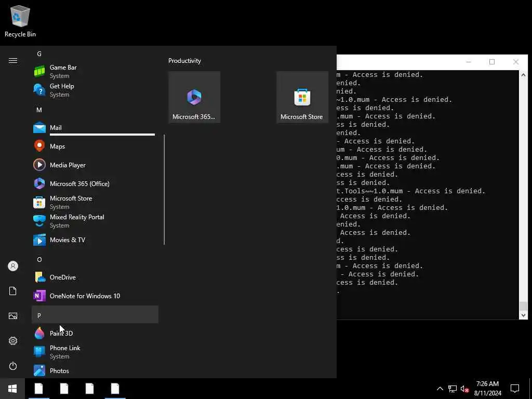Viewport: 532px width, 399px height.
Task: Open the Get Help app
Action: coord(95,90)
